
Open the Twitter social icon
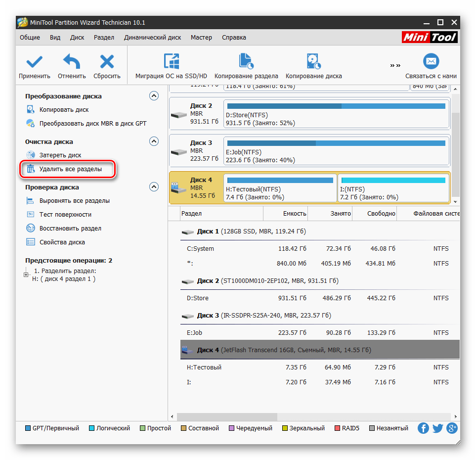437,428
